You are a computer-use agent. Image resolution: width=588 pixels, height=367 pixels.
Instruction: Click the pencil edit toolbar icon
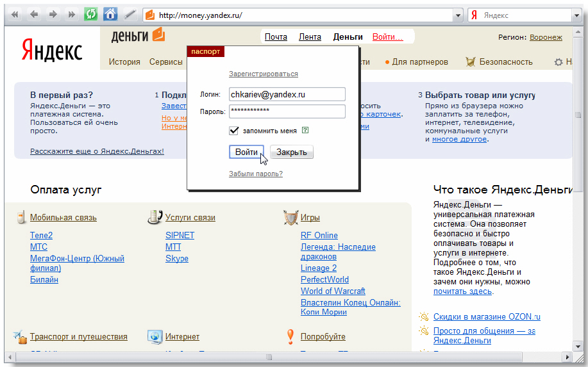pos(130,14)
